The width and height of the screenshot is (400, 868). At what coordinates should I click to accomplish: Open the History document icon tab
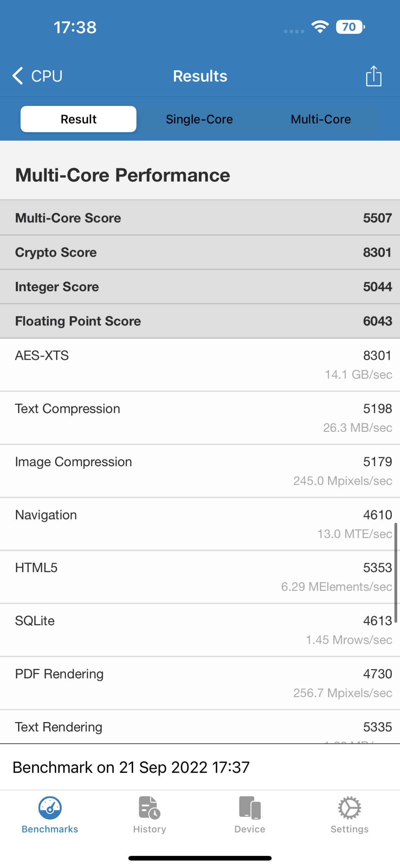(x=149, y=808)
